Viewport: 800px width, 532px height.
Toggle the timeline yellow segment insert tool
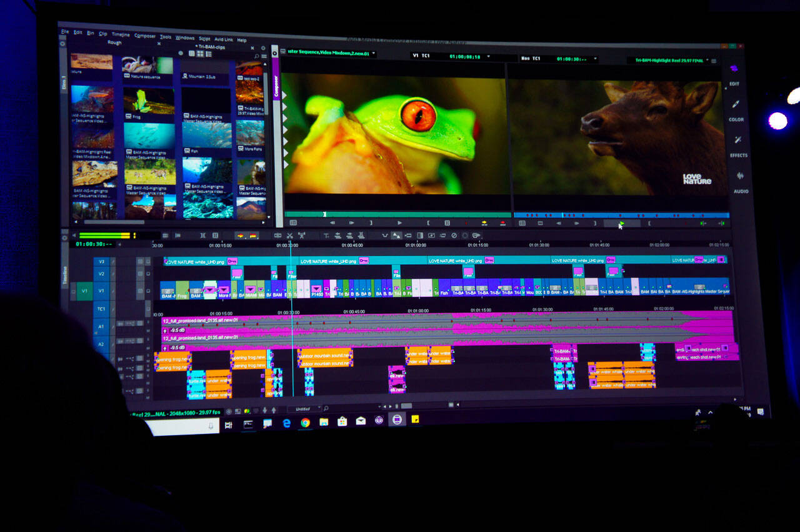coord(240,235)
